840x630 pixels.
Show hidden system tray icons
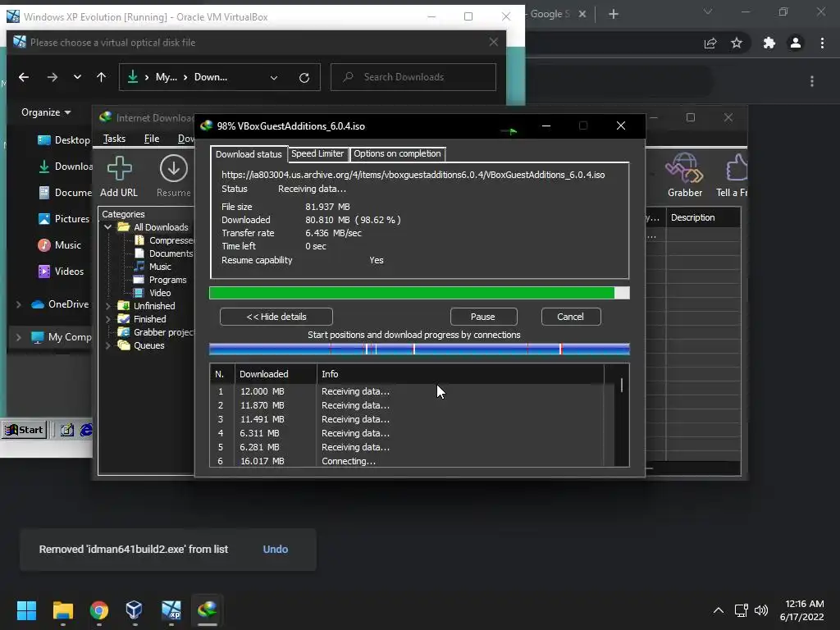pos(719,610)
